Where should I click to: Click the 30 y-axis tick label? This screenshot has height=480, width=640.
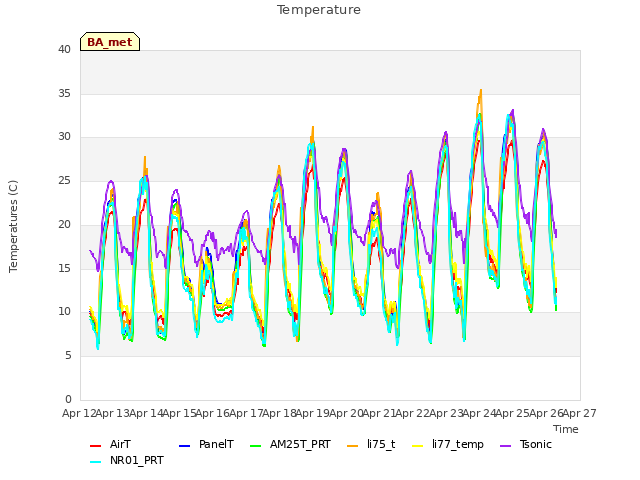click(x=64, y=137)
